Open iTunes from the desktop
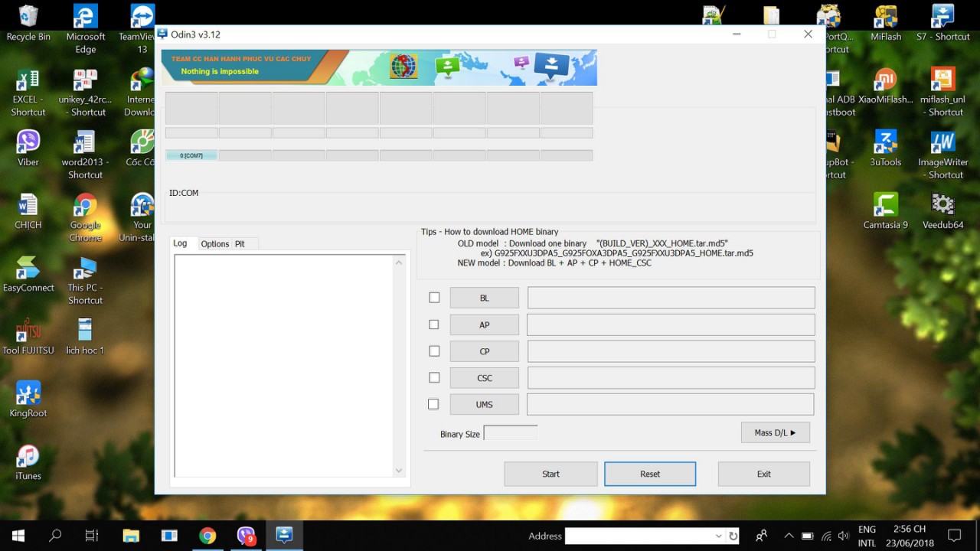Screen dimensions: 980x551 click(x=28, y=462)
